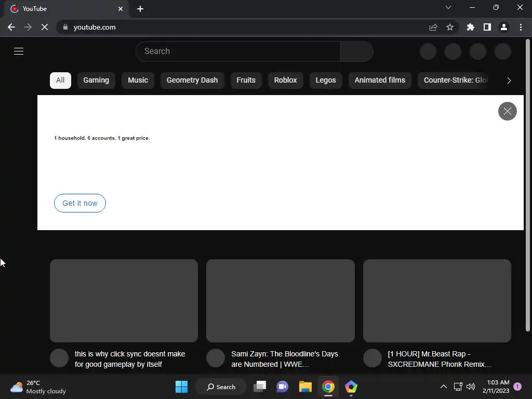Open clock and date 1:03 AM

[496, 387]
